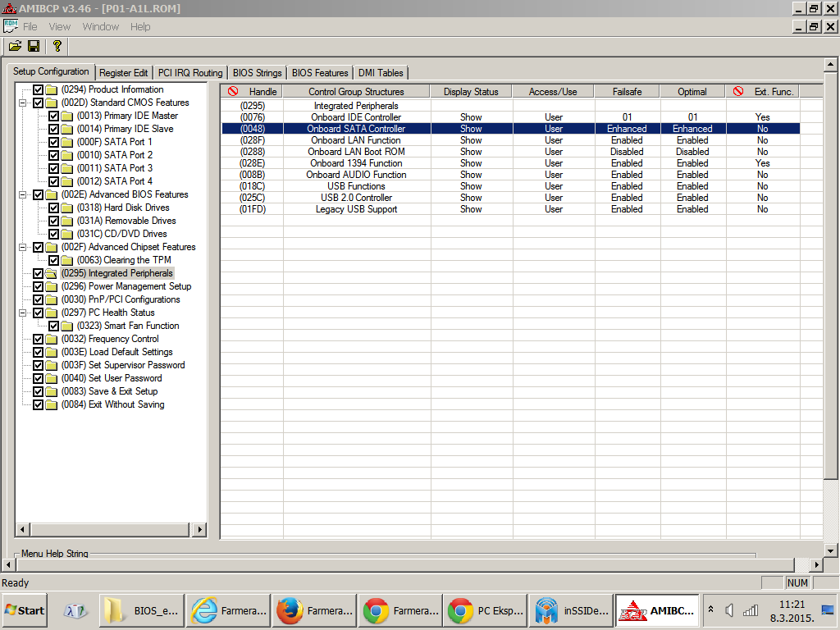Click the Open file toolbar icon

15,46
